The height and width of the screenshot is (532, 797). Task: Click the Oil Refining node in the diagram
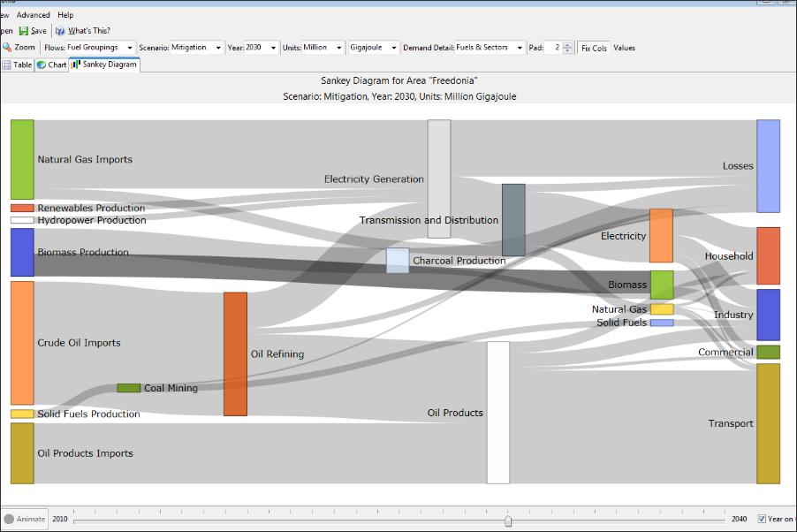click(x=235, y=353)
